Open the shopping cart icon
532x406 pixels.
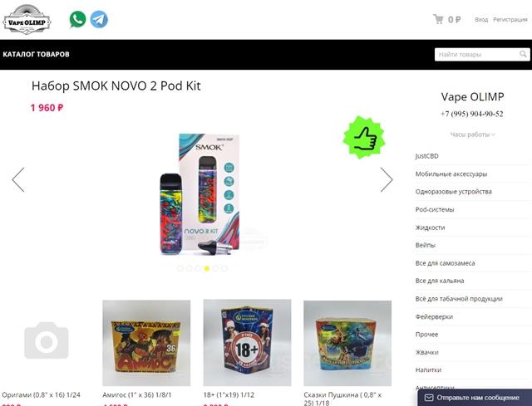(438, 19)
